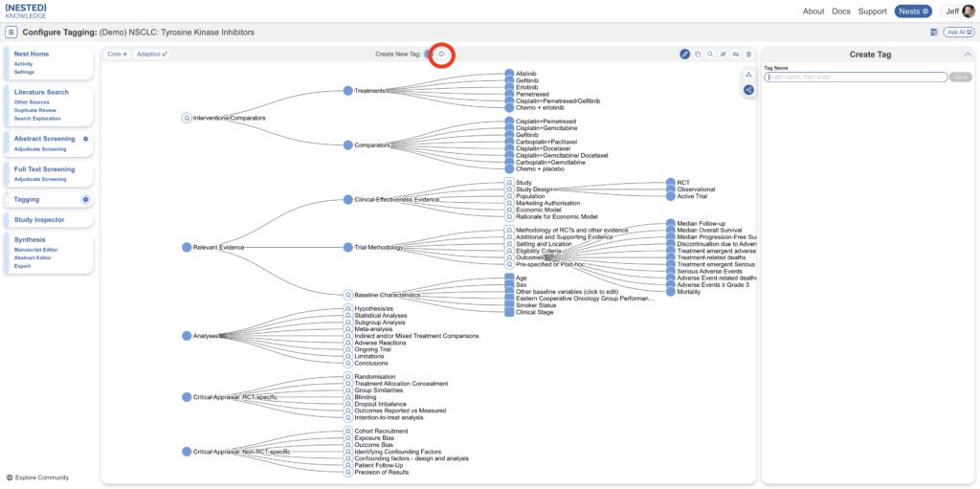980x489 pixels.
Task: Open the Docs menu item
Action: (840, 11)
